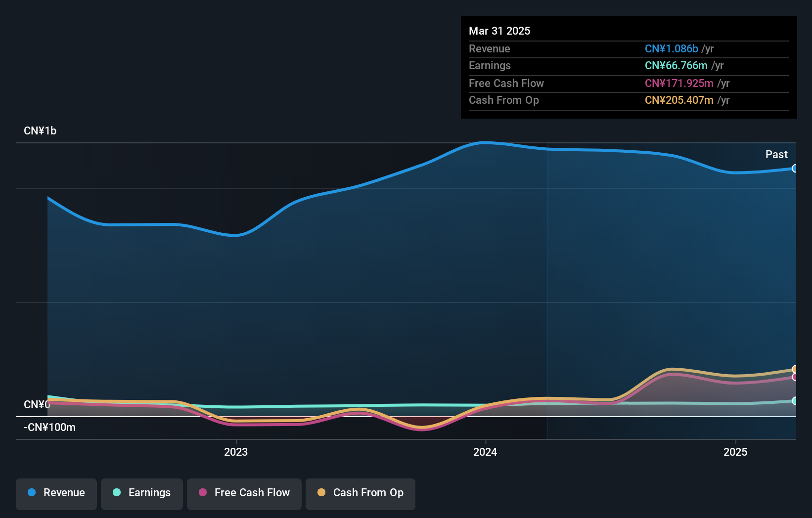Click the CN¥205.407m cash from op value
Screen dimensions: 812x518
[x=679, y=100]
